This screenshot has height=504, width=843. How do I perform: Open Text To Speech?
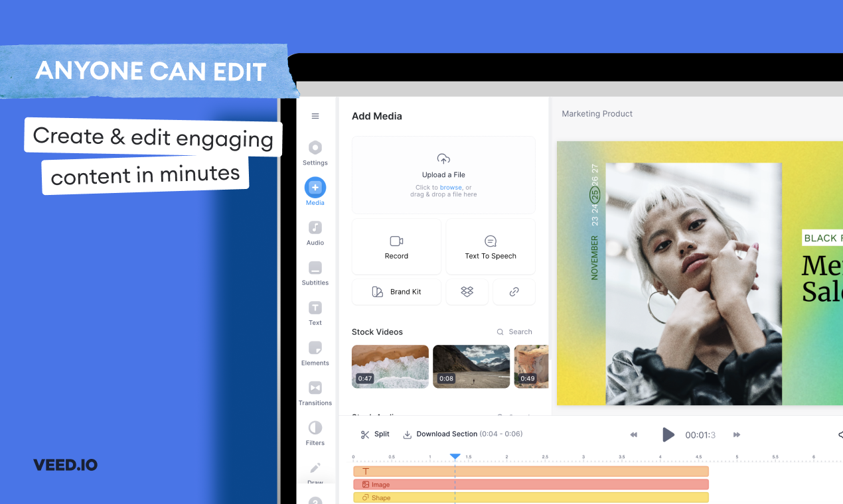(491, 247)
